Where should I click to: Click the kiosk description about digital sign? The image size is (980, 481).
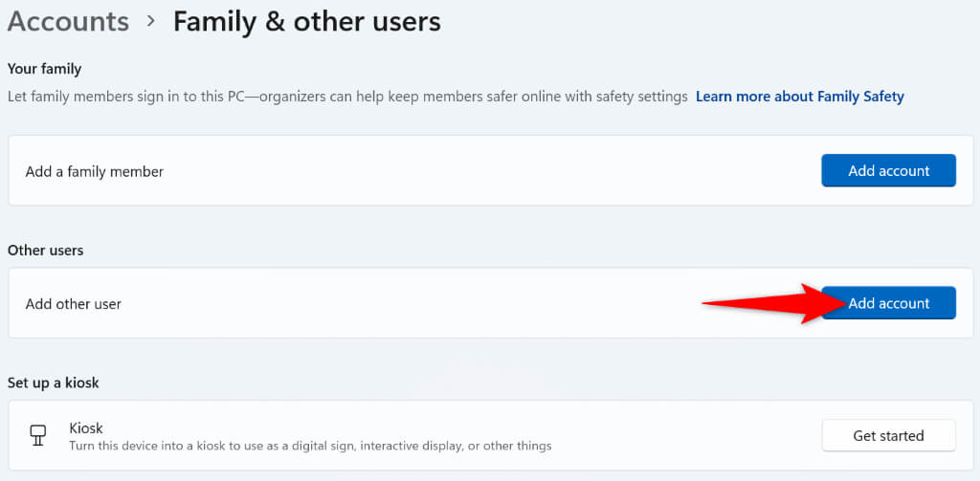pos(310,446)
